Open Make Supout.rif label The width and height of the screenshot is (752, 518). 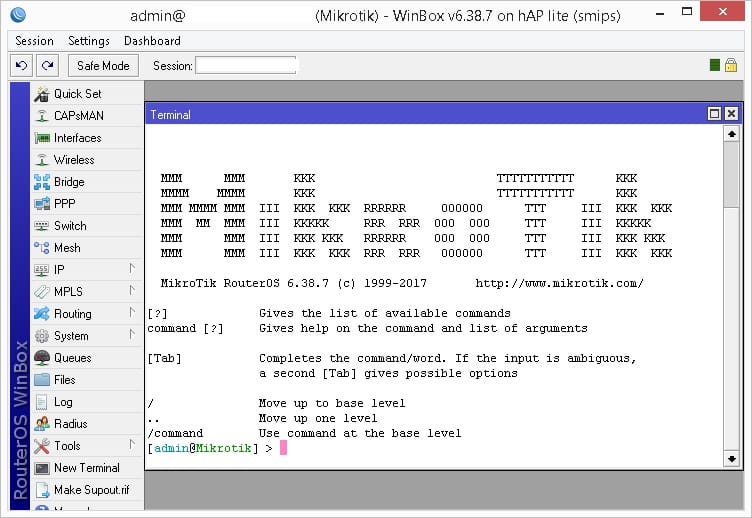point(92,490)
